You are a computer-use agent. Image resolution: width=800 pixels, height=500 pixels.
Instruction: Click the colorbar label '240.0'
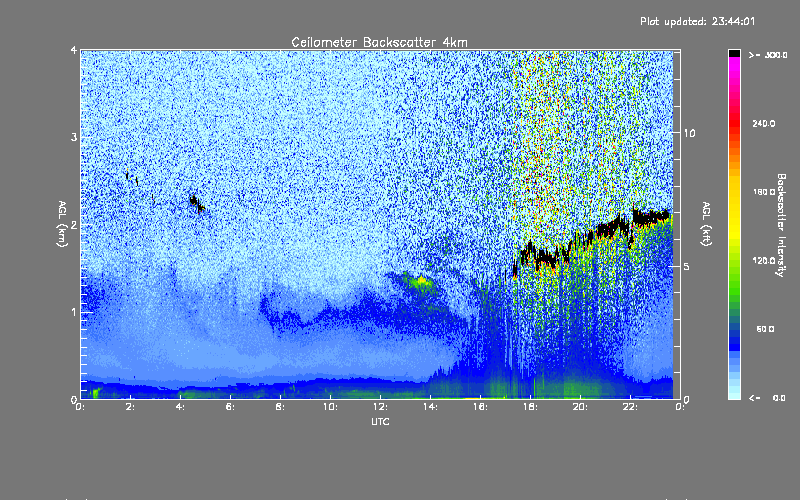click(x=764, y=123)
